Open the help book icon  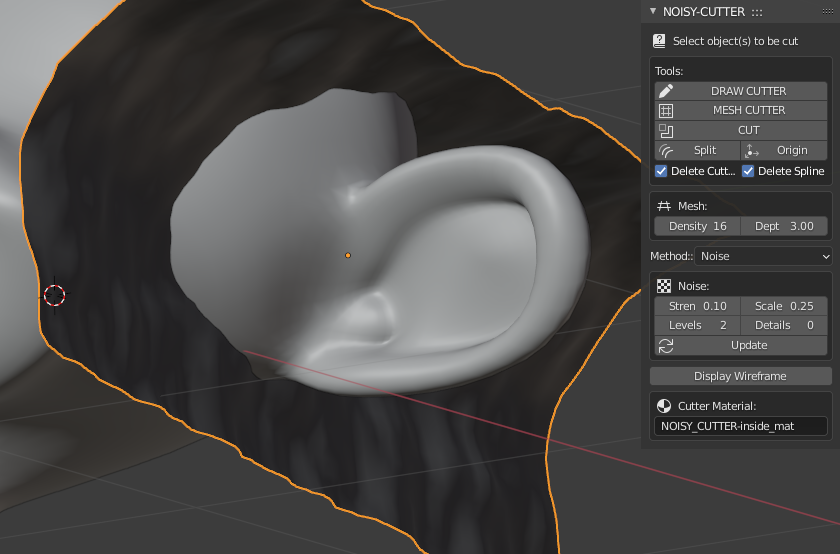pos(659,41)
